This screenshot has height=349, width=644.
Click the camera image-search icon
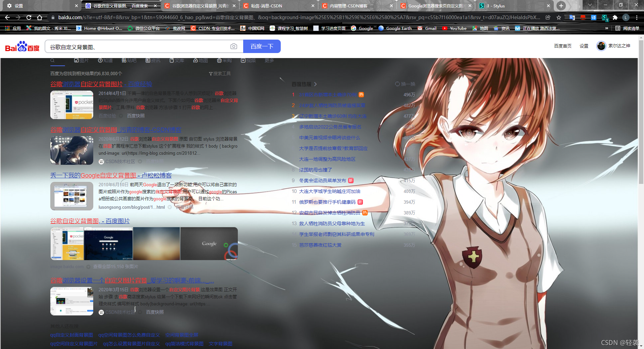click(x=234, y=46)
